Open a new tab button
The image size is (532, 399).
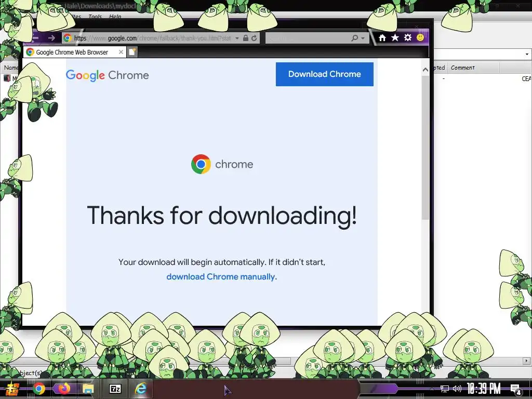click(x=132, y=52)
